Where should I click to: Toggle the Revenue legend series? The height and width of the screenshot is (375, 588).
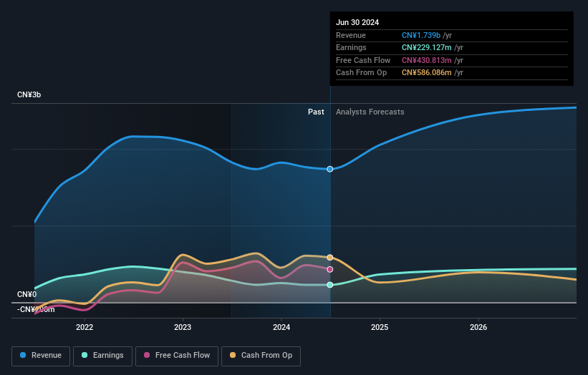(41, 356)
